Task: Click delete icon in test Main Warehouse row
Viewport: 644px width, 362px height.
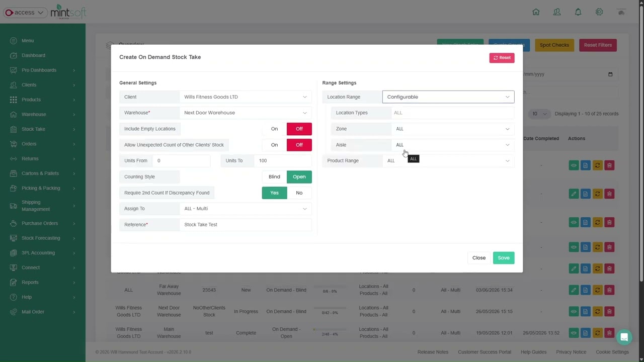Action: pos(609,333)
